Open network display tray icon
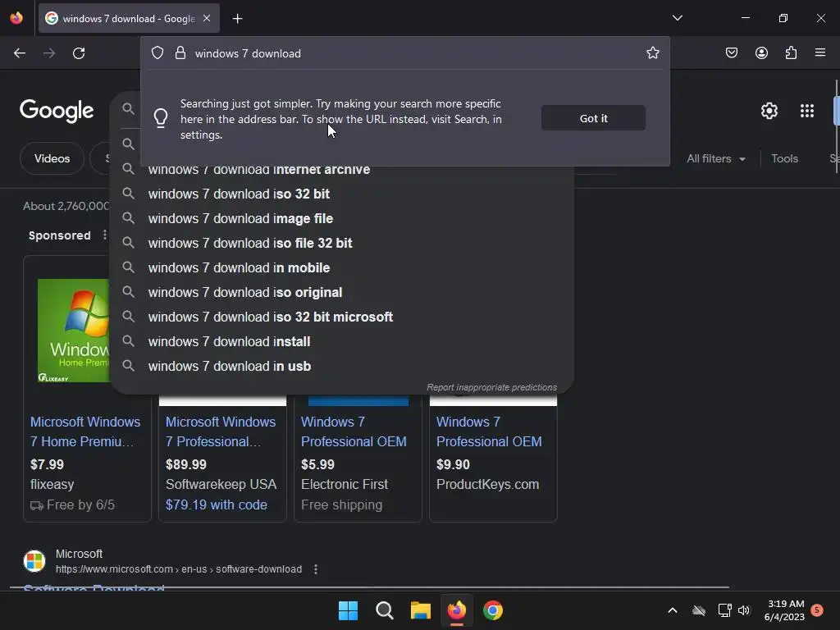 (724, 610)
